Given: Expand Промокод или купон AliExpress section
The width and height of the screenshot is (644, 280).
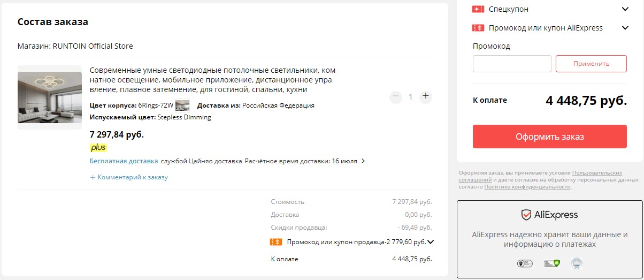Looking at the screenshot, I should [x=625, y=28].
